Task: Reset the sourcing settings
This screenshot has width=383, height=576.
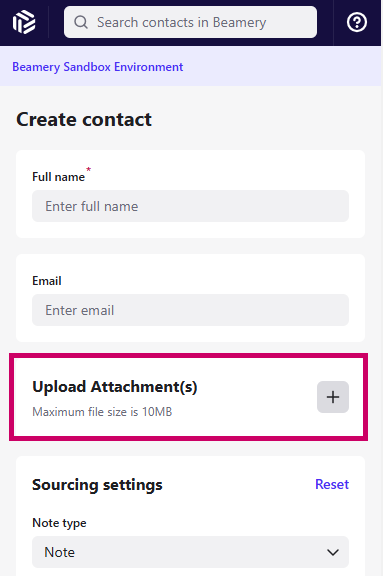Action: click(332, 484)
